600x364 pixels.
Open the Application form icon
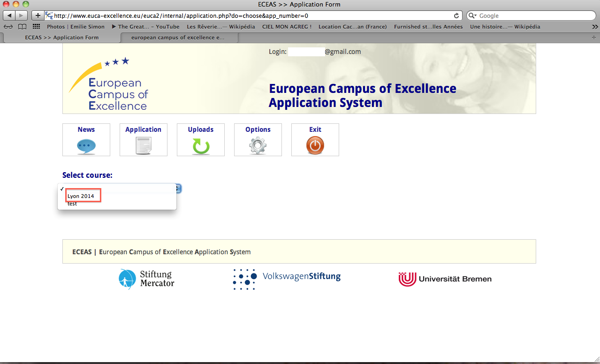pos(143,146)
